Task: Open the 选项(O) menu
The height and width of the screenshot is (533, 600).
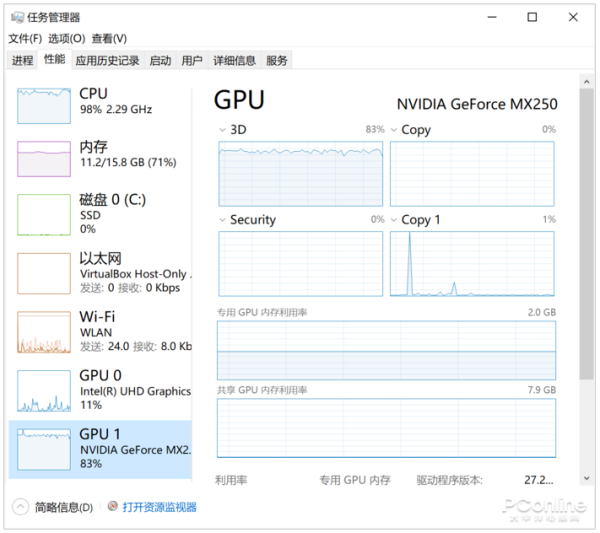Action: coord(66,38)
